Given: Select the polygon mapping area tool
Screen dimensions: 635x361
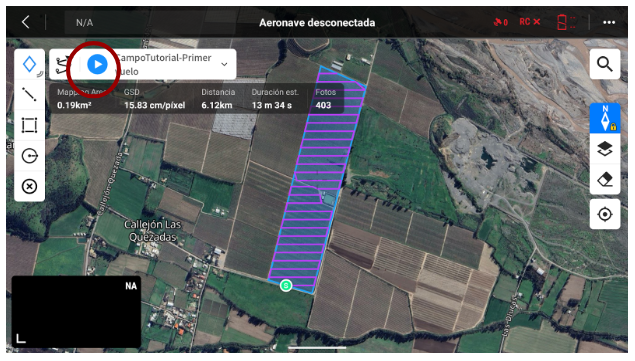Looking at the screenshot, I should [x=30, y=64].
